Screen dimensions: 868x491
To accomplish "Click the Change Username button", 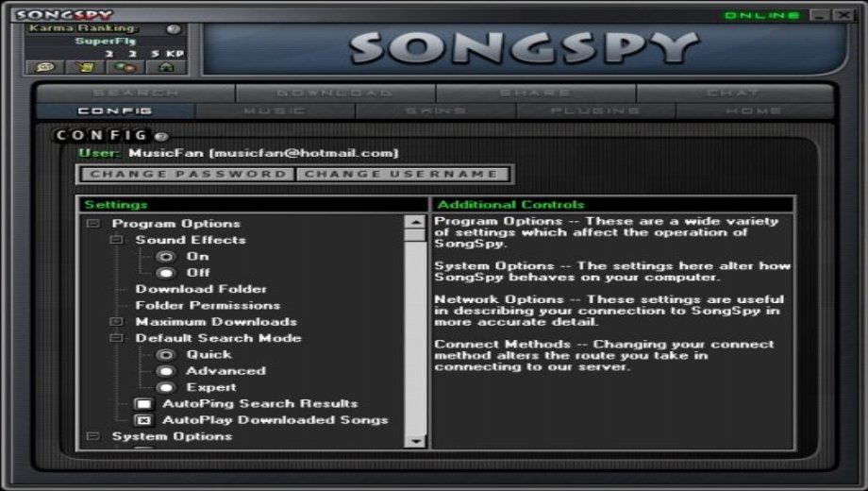I will tap(402, 174).
